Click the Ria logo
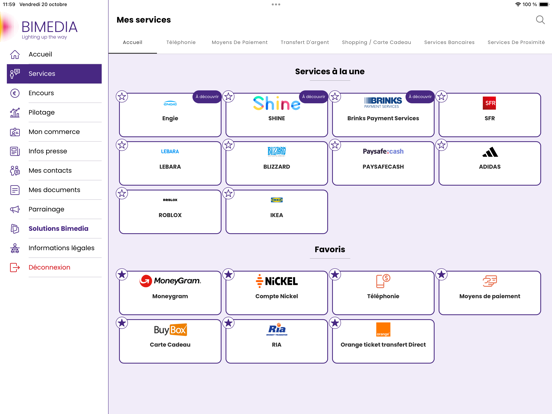This screenshot has height=414, width=552. 277,330
